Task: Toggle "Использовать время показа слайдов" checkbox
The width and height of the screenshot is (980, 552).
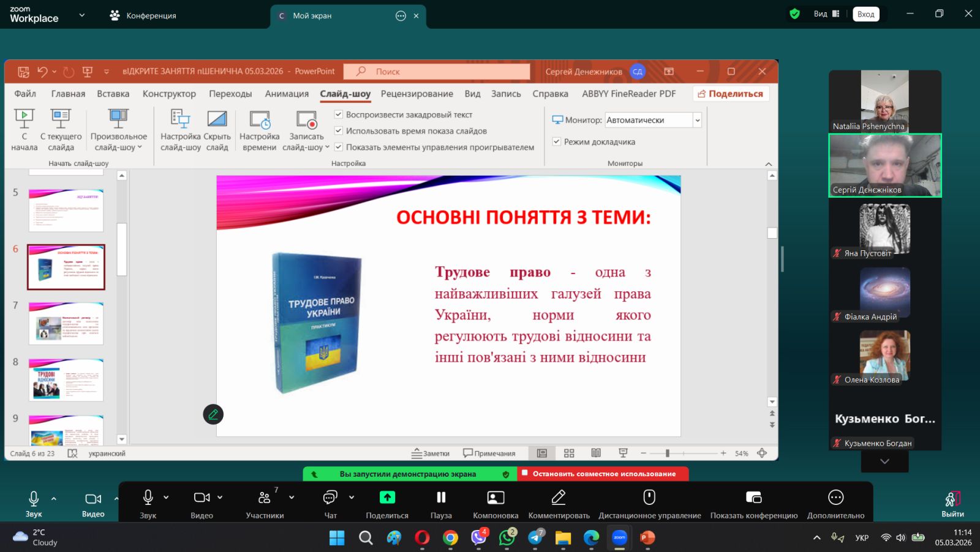Action: pos(338,131)
